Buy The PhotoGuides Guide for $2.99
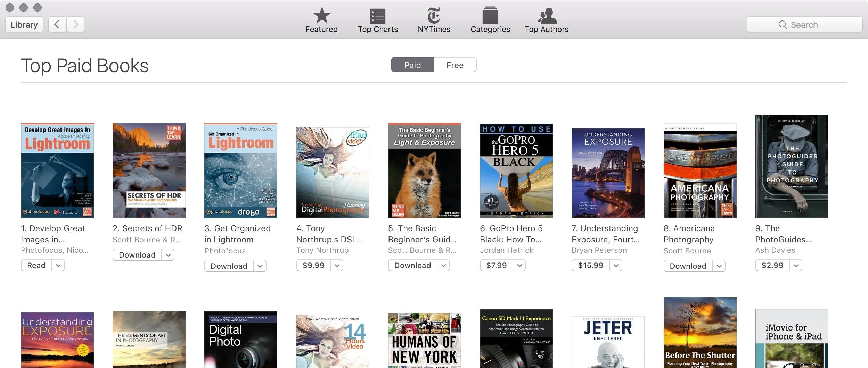The height and width of the screenshot is (368, 868). 772,266
